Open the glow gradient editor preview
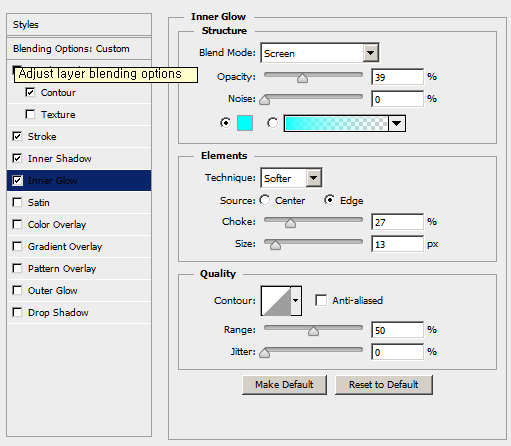 pyautogui.click(x=336, y=123)
